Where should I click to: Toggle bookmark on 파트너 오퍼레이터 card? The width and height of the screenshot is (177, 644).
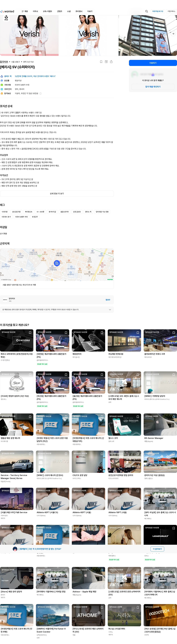[x=30, y=333]
